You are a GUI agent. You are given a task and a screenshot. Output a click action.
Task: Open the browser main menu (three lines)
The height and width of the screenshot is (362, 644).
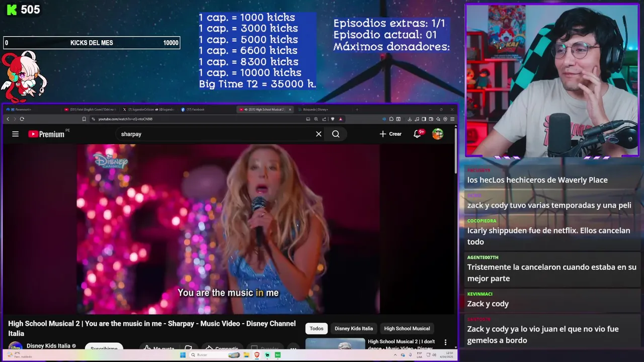[x=452, y=119]
